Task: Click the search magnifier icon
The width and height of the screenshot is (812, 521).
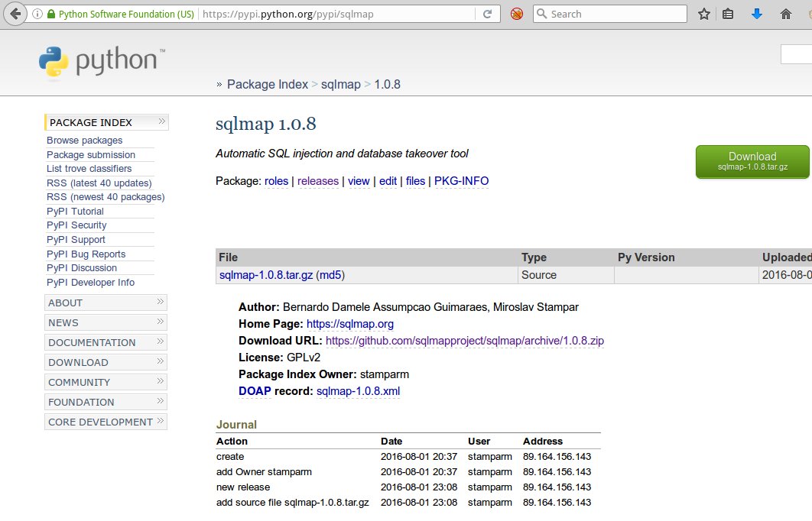Action: coord(541,14)
